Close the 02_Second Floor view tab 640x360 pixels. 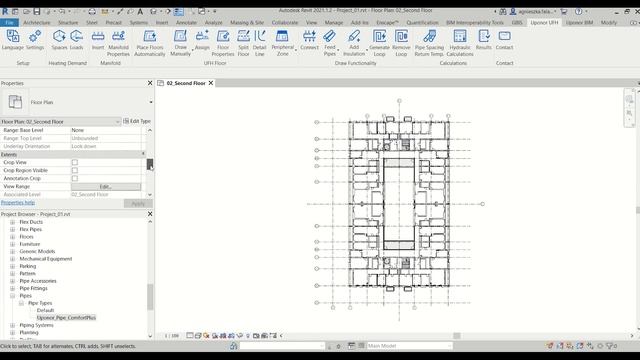click(x=211, y=83)
